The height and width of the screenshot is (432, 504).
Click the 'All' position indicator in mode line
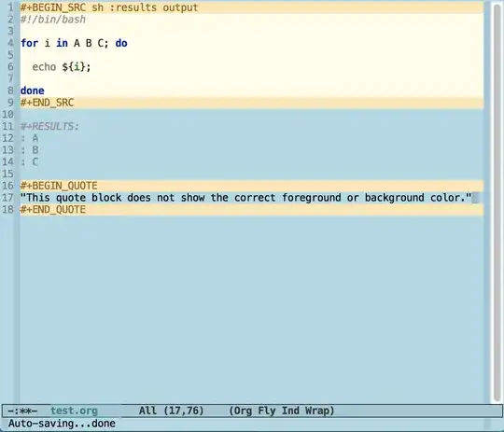(147, 411)
